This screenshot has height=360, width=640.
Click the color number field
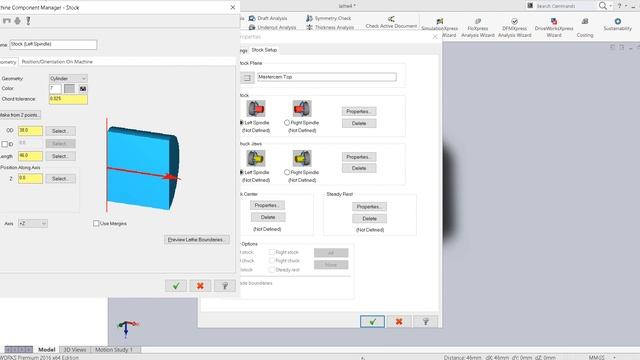point(55,89)
